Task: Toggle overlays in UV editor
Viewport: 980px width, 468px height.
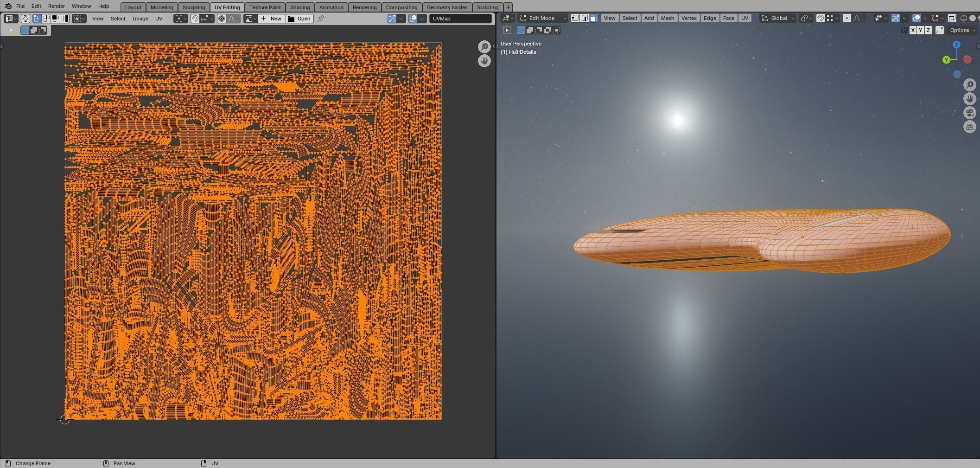Action: coord(413,19)
